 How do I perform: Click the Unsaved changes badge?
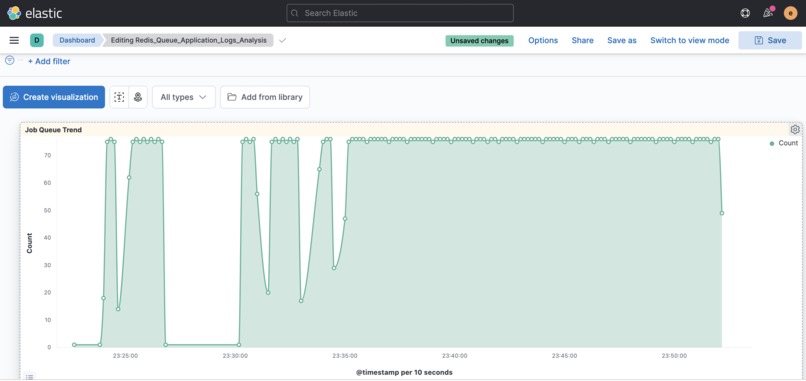(x=480, y=41)
